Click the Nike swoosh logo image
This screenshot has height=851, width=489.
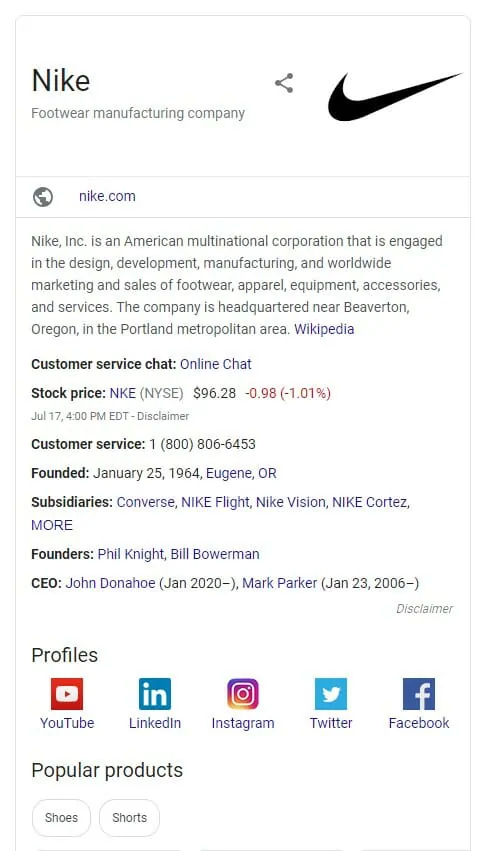click(395, 96)
